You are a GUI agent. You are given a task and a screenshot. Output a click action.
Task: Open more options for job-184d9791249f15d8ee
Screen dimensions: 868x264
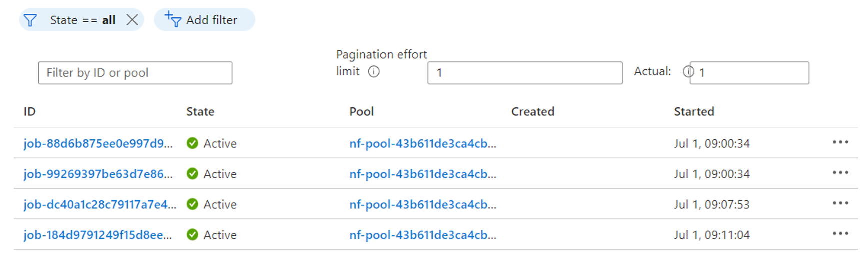[840, 234]
